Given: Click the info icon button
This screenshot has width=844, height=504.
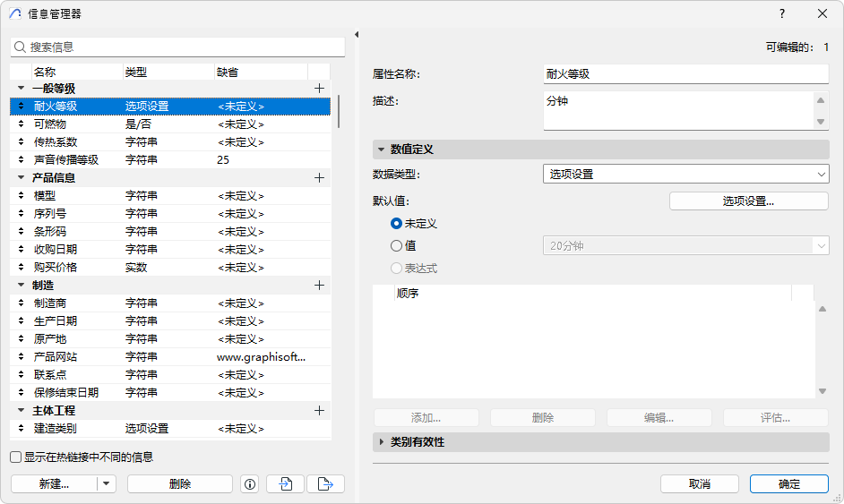Looking at the screenshot, I should 250,484.
